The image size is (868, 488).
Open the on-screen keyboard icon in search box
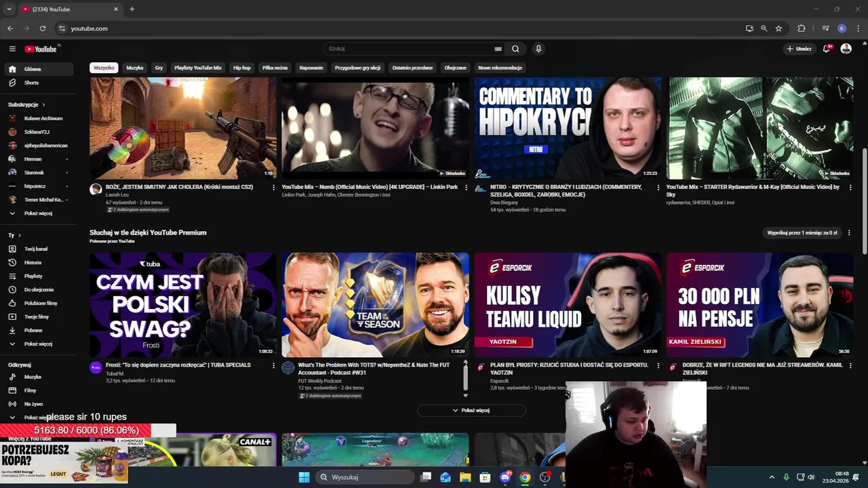[x=498, y=49]
